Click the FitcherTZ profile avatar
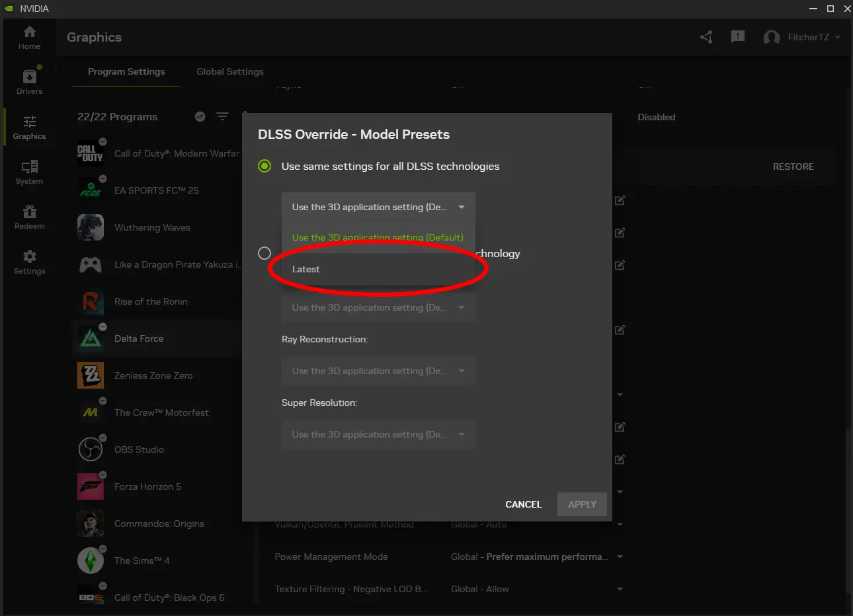The height and width of the screenshot is (616, 853). [x=771, y=38]
